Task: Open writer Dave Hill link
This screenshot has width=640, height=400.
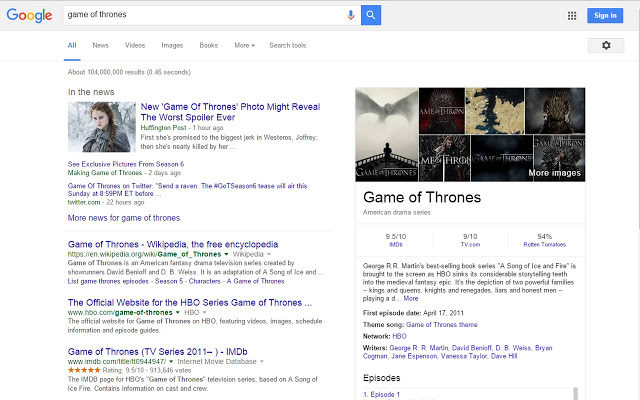Action: (504, 356)
